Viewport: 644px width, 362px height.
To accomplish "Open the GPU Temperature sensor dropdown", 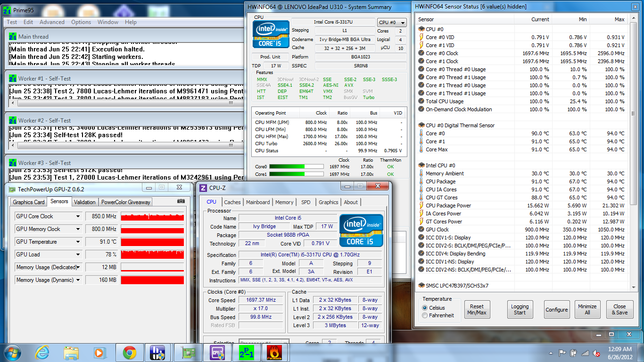I will [x=78, y=242].
